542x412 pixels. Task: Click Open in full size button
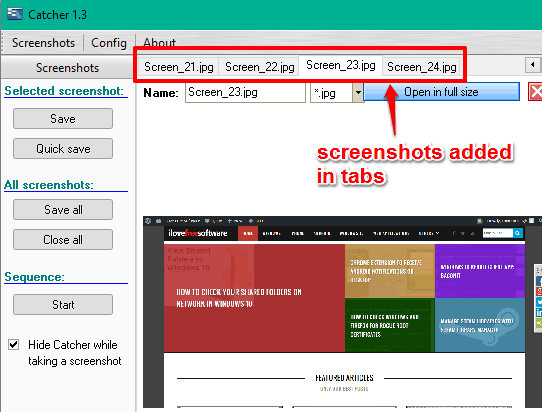[x=441, y=92]
